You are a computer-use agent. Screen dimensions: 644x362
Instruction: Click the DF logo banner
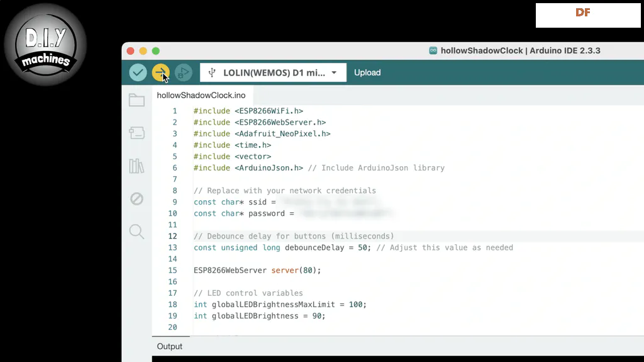point(588,16)
